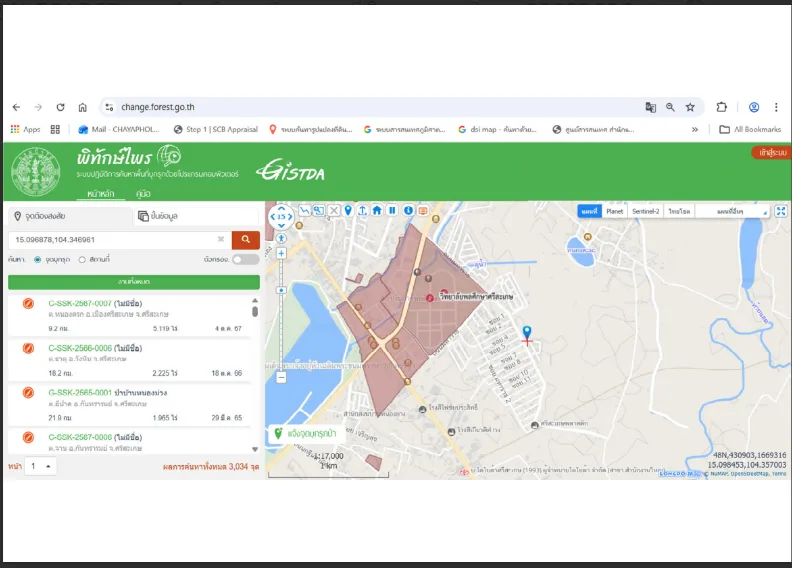Select the polyline measure tool
The width and height of the screenshot is (792, 568).
(305, 211)
